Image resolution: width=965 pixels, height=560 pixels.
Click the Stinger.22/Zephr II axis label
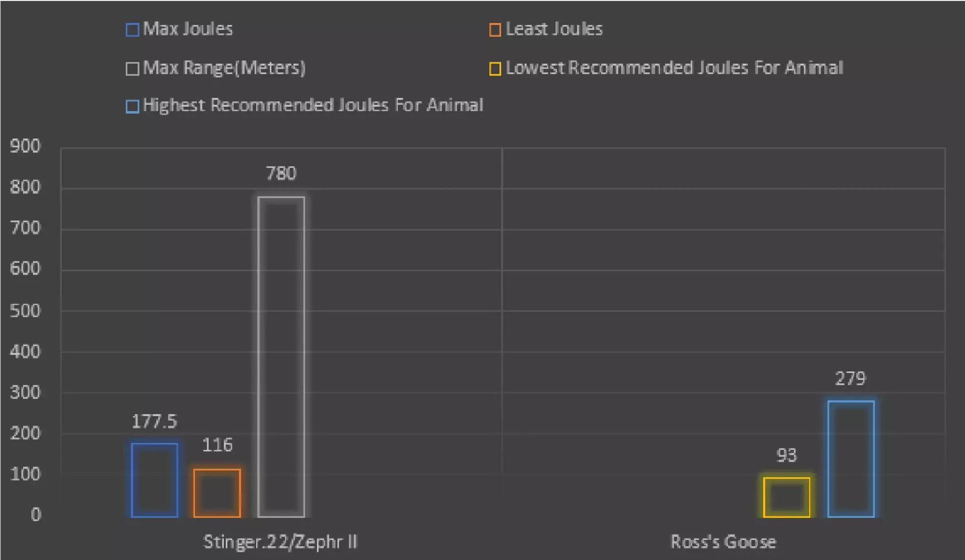click(280, 542)
